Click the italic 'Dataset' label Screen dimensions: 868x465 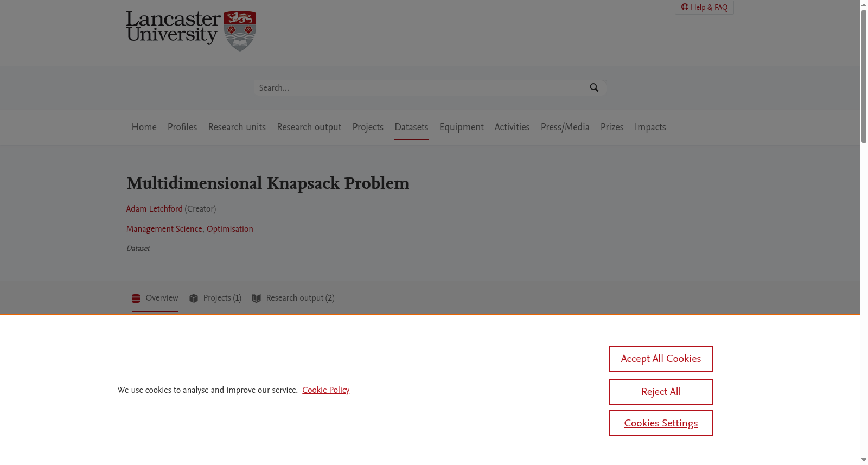[x=138, y=249]
